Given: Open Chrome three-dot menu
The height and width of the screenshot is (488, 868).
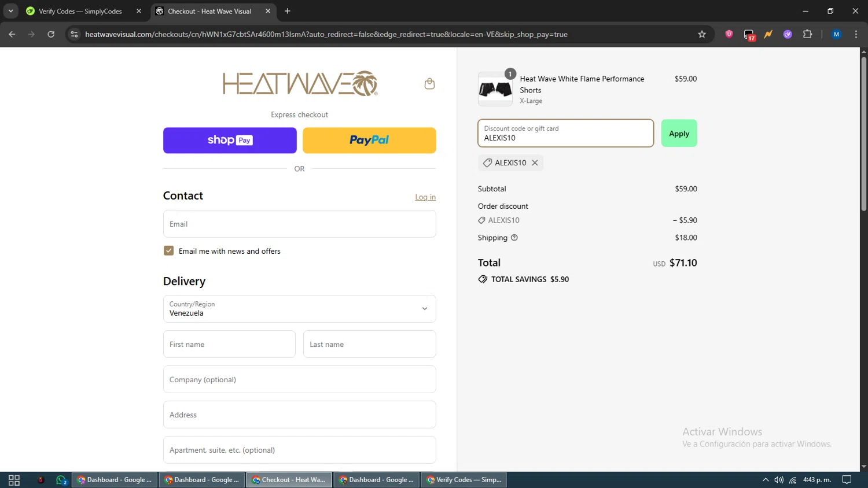Looking at the screenshot, I should click(856, 34).
